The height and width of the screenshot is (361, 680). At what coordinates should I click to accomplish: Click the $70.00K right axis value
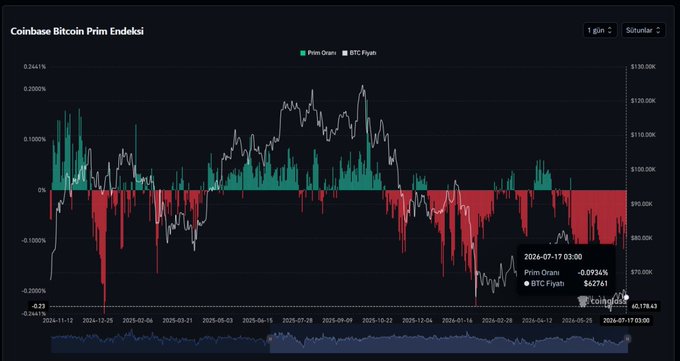(643, 272)
